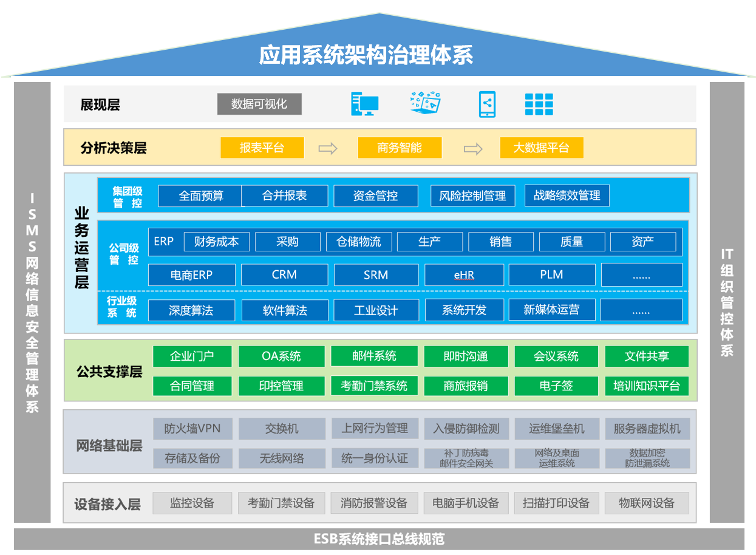Screen dimensions: 756x555
Task: Select the green 会议系统 box
Action: point(556,356)
